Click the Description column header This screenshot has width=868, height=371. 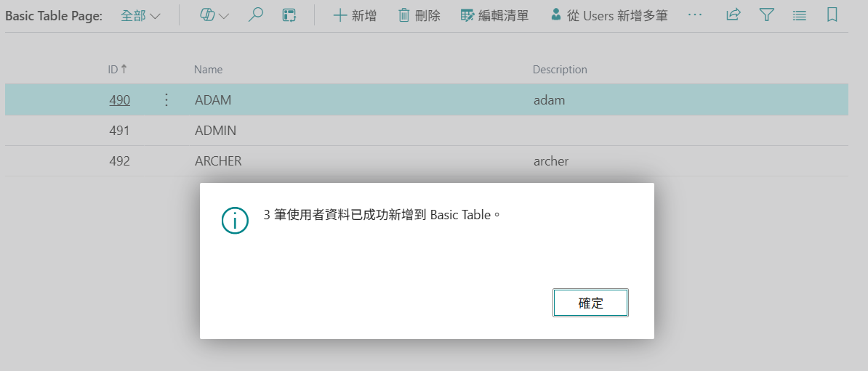(560, 70)
